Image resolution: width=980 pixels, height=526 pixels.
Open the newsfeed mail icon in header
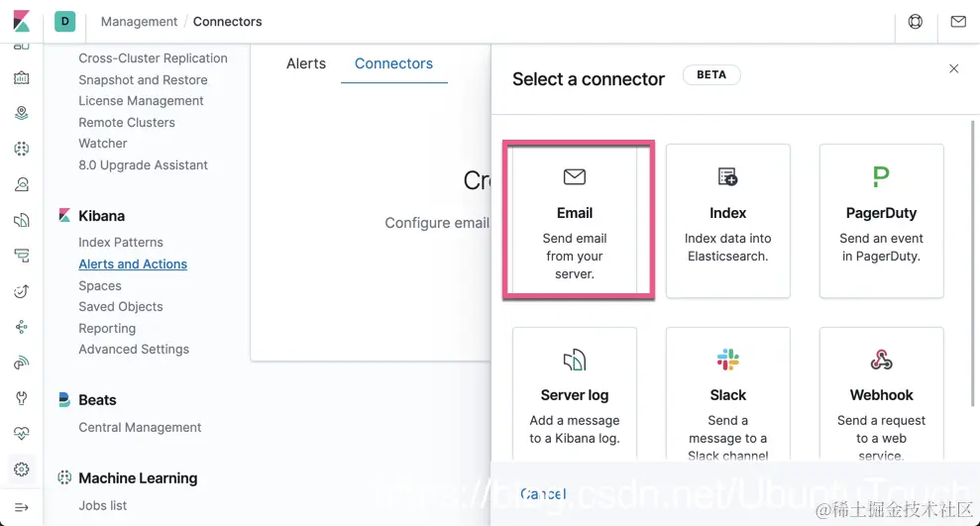point(958,21)
